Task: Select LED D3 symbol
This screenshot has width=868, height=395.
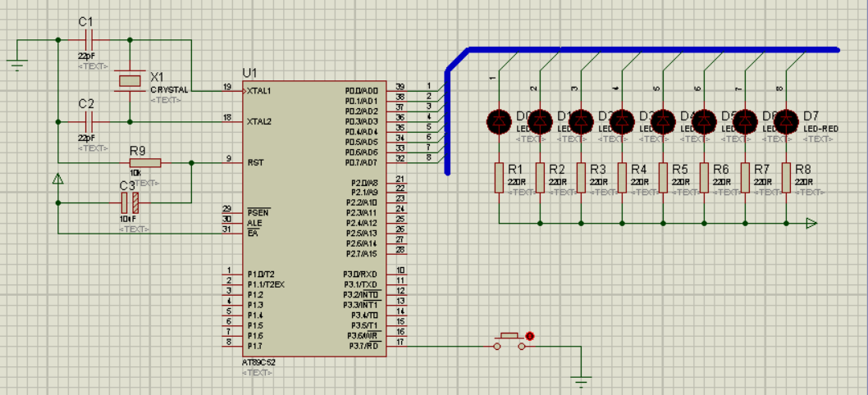Action: pos(622,122)
